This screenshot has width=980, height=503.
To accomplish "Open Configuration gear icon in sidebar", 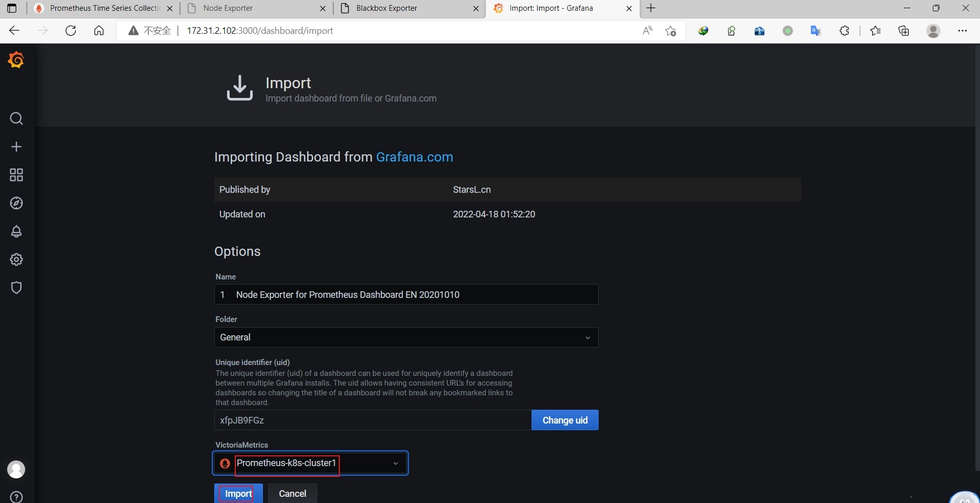I will (16, 259).
